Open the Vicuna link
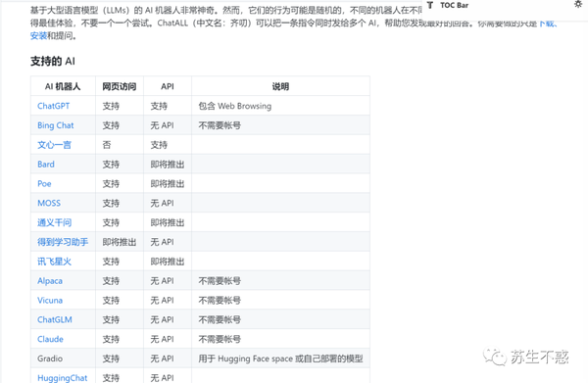The image size is (588, 383). click(x=50, y=301)
